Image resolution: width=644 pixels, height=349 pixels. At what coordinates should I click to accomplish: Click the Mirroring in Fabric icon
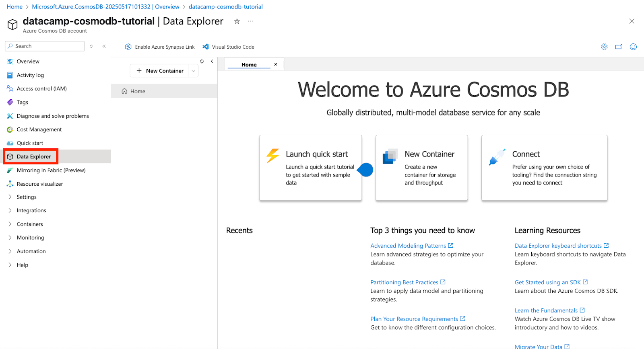click(10, 170)
